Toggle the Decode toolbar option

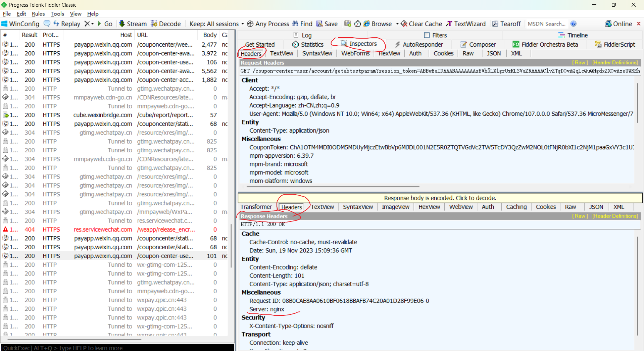(166, 24)
